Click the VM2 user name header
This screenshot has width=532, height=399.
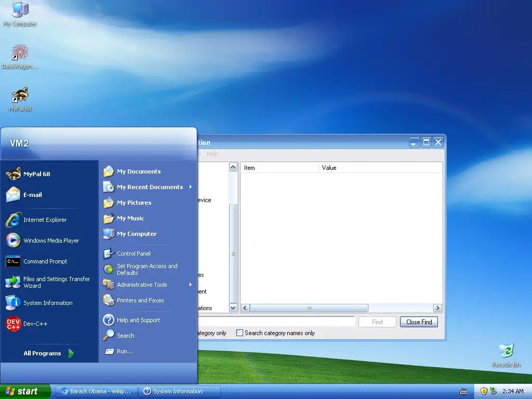[19, 143]
